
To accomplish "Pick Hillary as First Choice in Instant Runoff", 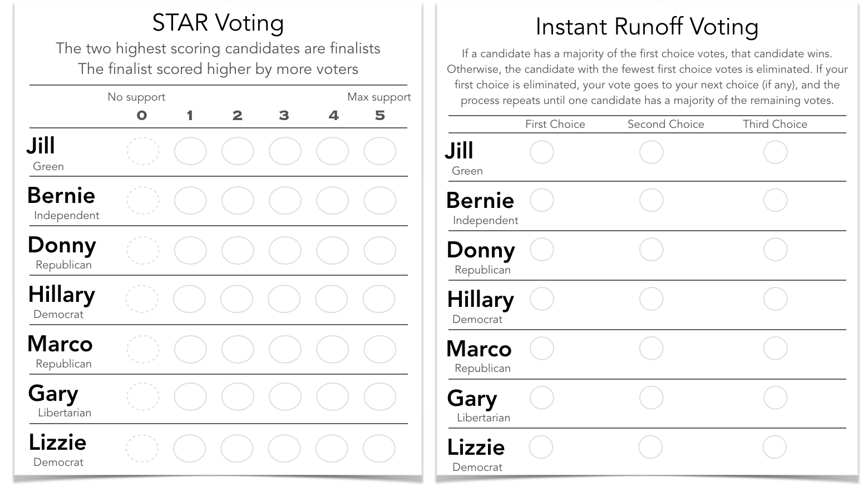I will [x=541, y=299].
